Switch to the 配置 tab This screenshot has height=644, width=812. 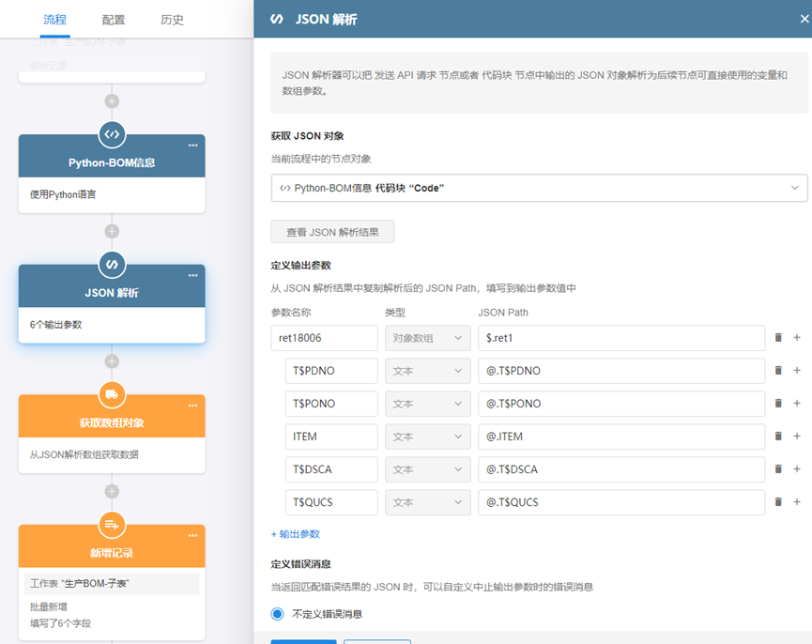tap(113, 20)
